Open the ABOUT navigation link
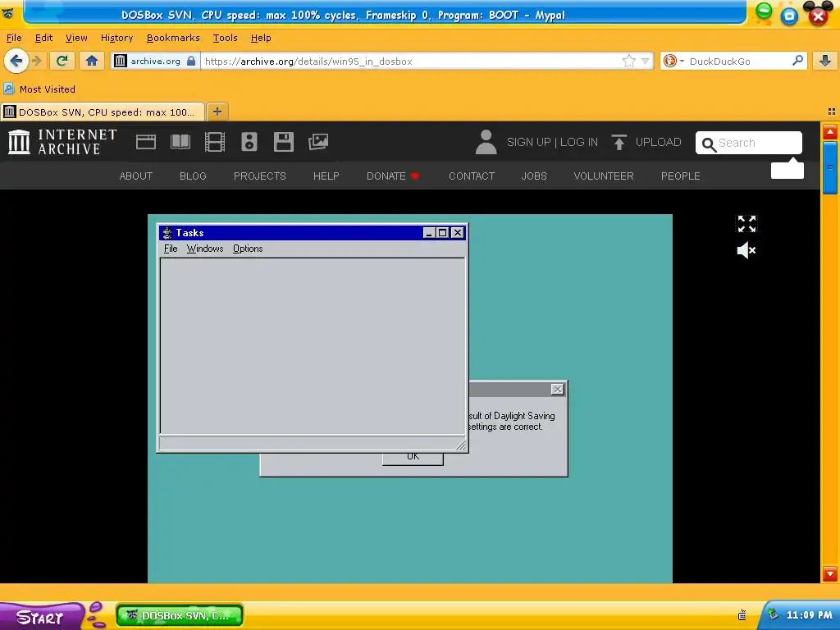 (136, 176)
